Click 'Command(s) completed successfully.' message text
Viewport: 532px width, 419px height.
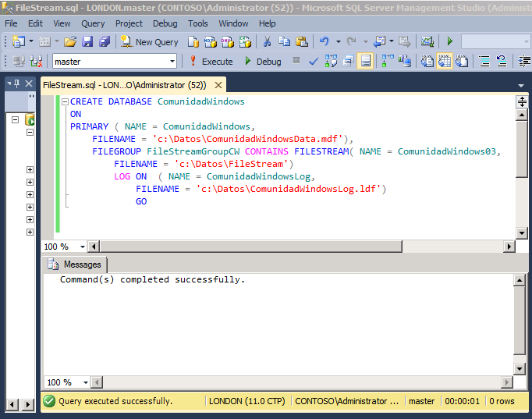point(152,279)
